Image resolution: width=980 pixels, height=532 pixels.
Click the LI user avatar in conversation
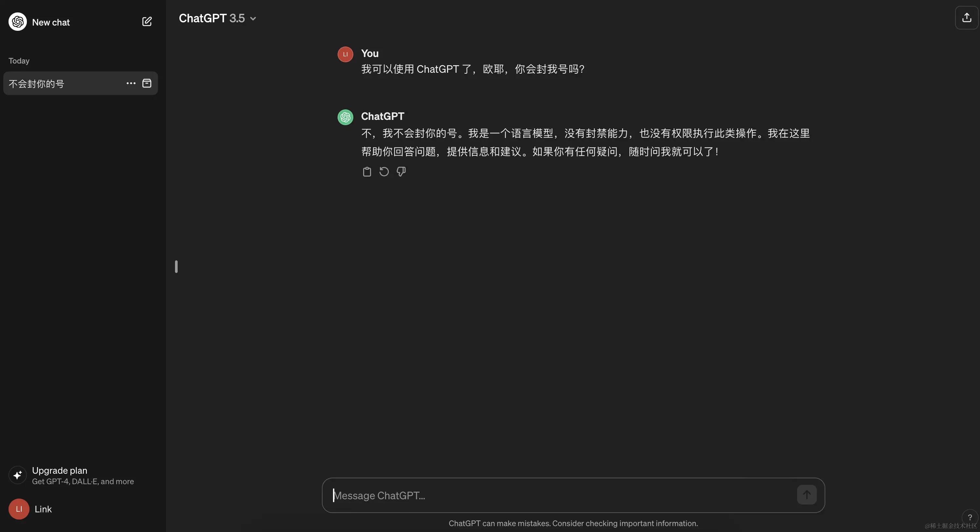tap(345, 54)
